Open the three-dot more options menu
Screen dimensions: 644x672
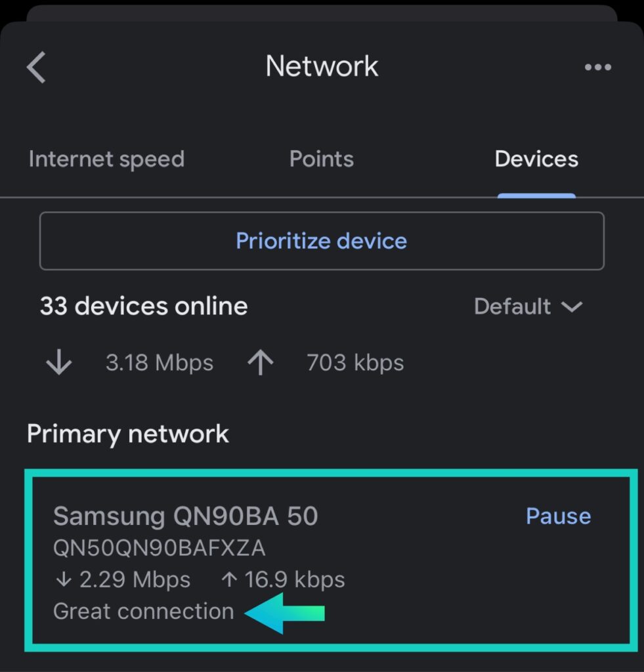[597, 67]
